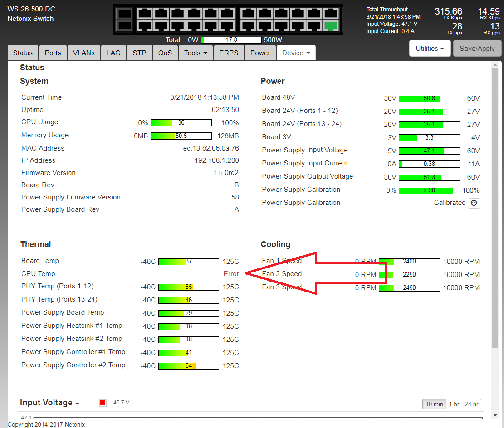Switch to the VLANs tab
The width and height of the screenshot is (504, 428).
coord(83,53)
